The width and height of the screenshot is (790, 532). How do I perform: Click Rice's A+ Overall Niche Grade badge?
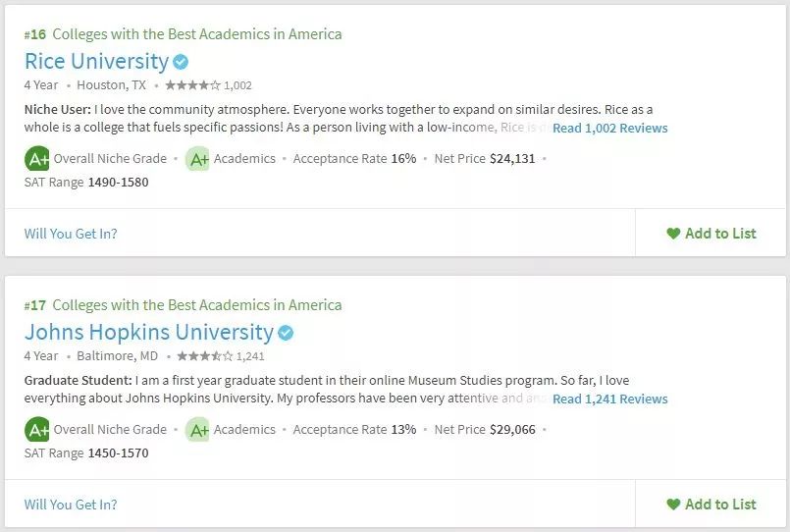37,158
